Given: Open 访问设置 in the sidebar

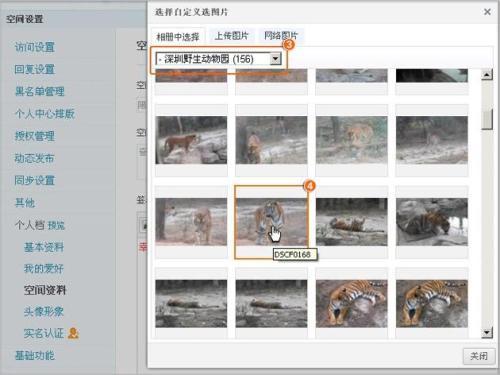Looking at the screenshot, I should 35,47.
